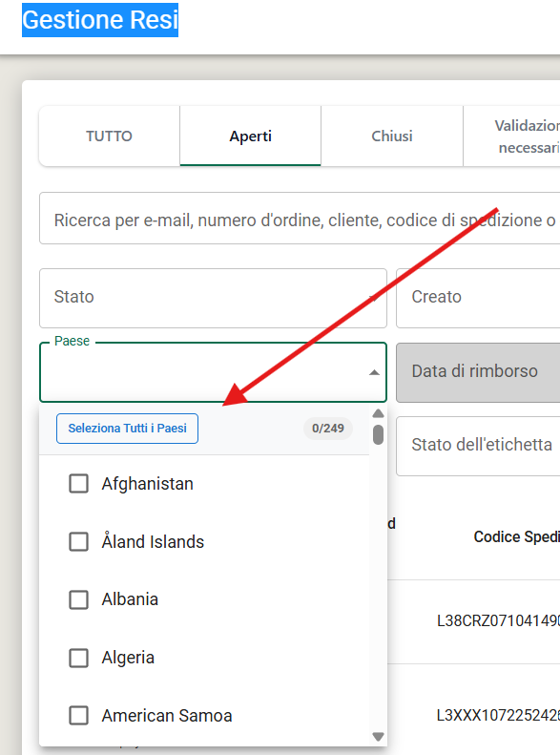The height and width of the screenshot is (755, 560).
Task: Tick the Afghanistan checkbox
Action: pyautogui.click(x=78, y=483)
